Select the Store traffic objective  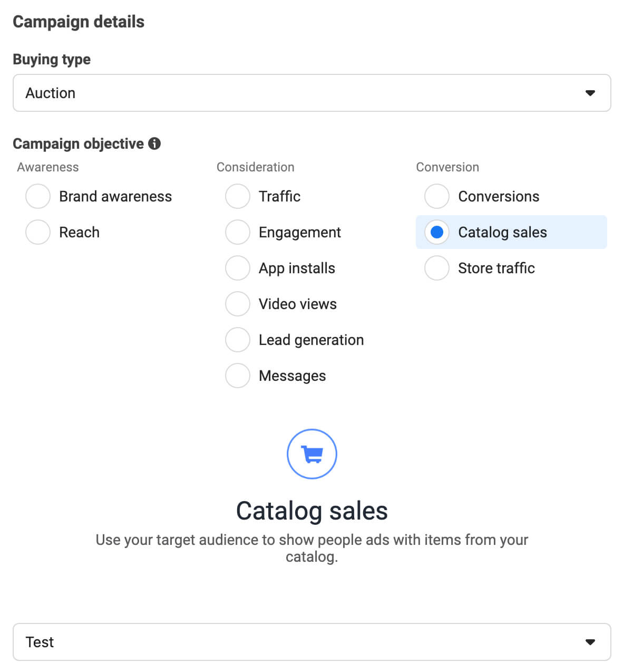pos(437,267)
